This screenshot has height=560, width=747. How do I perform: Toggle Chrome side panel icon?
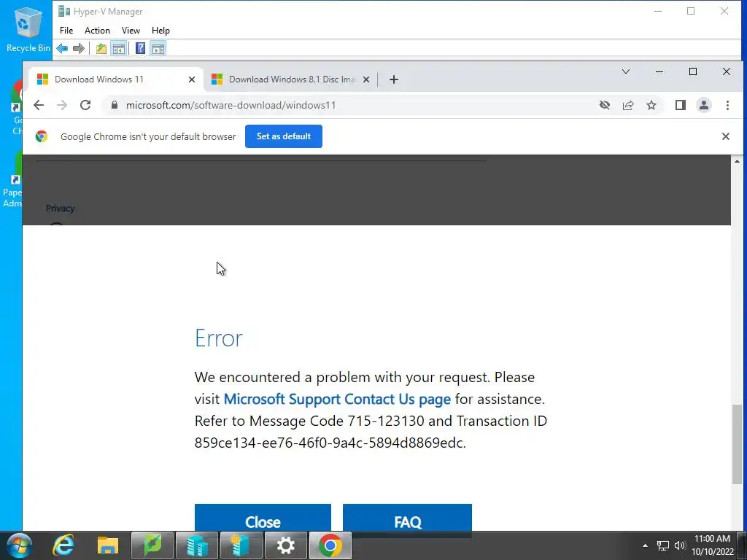click(681, 105)
